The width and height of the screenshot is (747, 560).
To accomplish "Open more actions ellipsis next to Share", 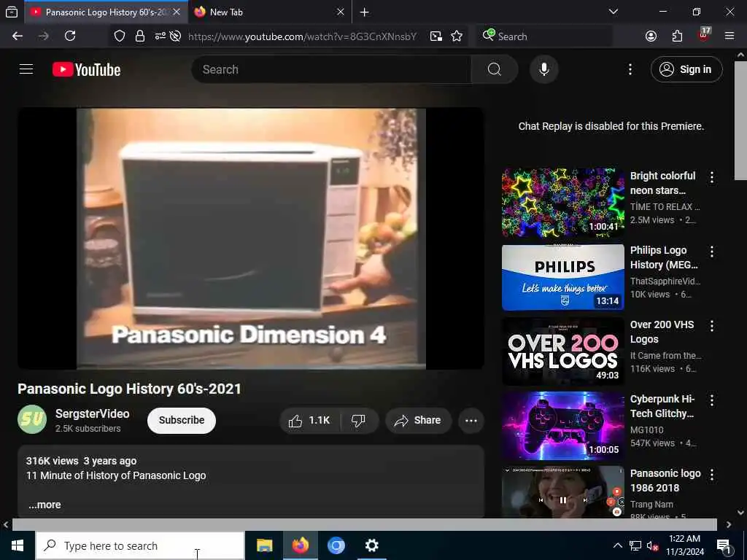I will (x=471, y=421).
